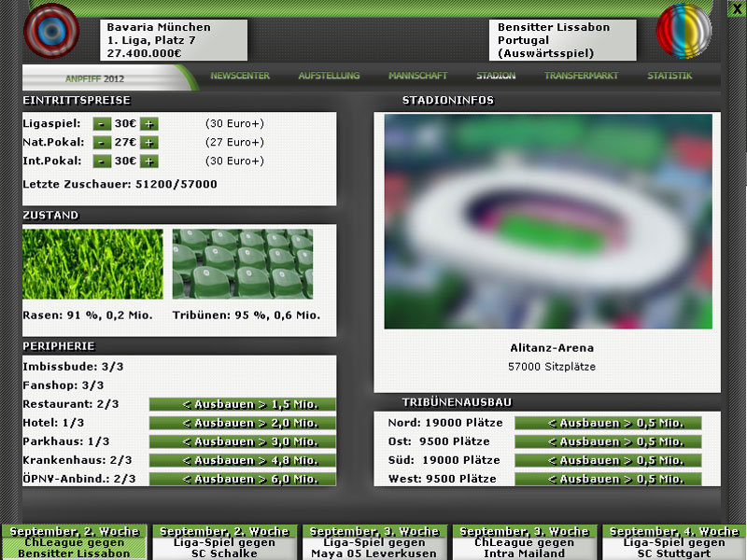Click the Süd: 19000 Plätze label
Image resolution: width=747 pixels, height=560 pixels.
tap(444, 460)
